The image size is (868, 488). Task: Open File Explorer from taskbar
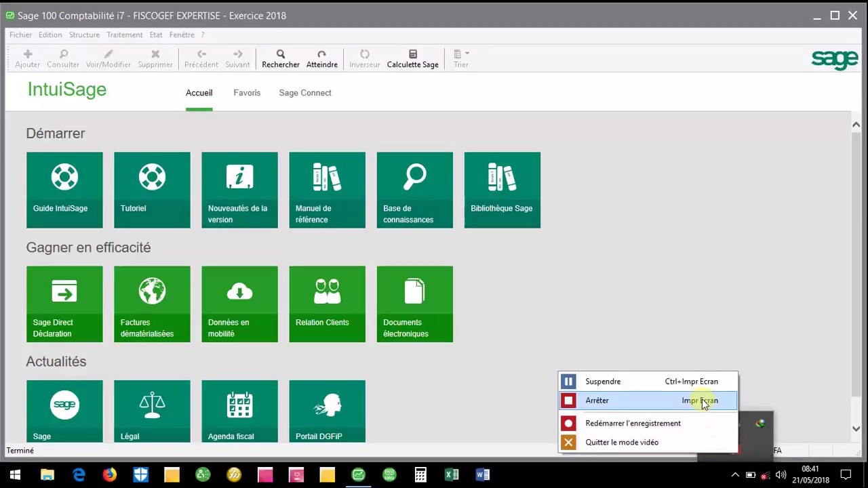(47, 474)
